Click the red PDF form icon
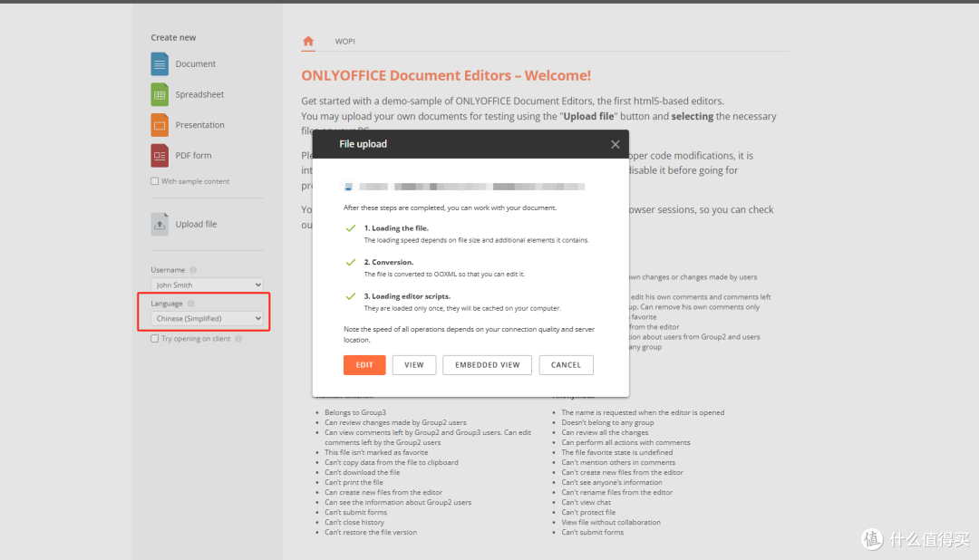Viewport: 979px width, 560px height. (160, 156)
